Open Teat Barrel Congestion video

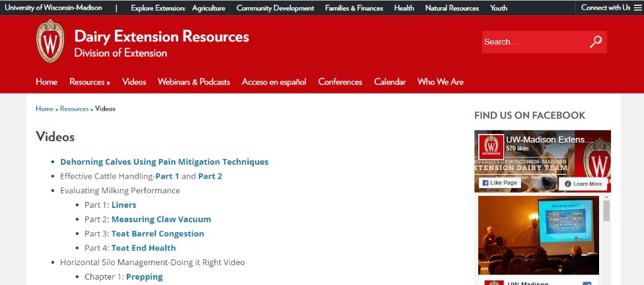tap(158, 234)
